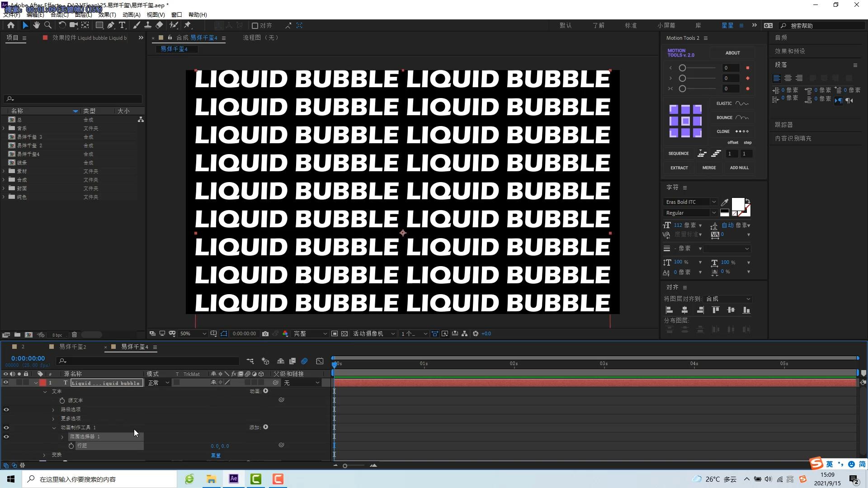The image size is (868, 488).
Task: Toggle eye for 路径选项 row
Action: [6, 409]
